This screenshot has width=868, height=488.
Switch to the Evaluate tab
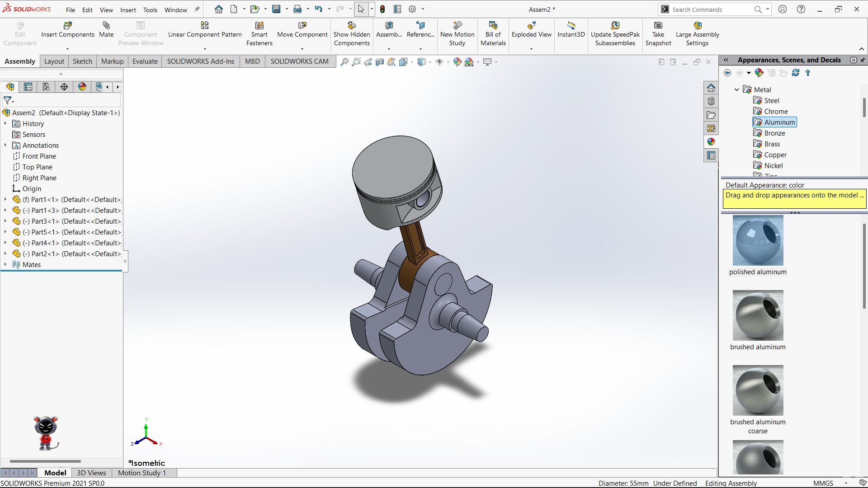pyautogui.click(x=145, y=61)
